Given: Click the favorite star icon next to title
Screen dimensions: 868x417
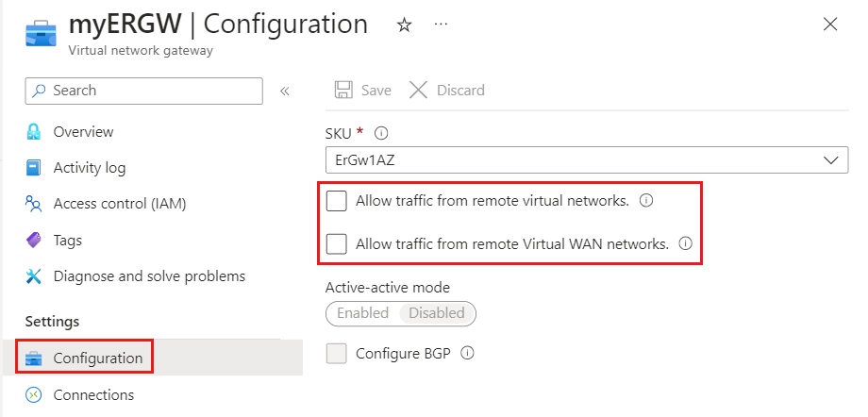Looking at the screenshot, I should point(405,25).
